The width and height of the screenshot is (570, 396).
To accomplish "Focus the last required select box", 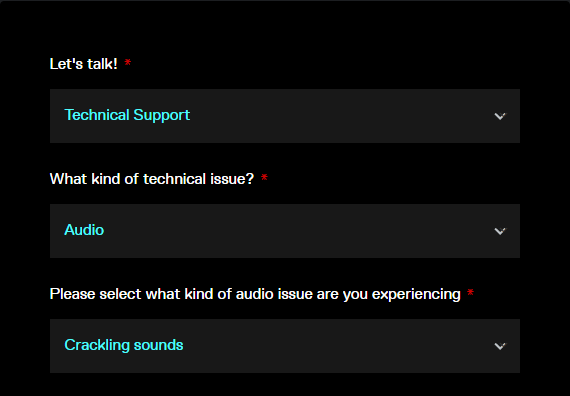I will pos(285,346).
